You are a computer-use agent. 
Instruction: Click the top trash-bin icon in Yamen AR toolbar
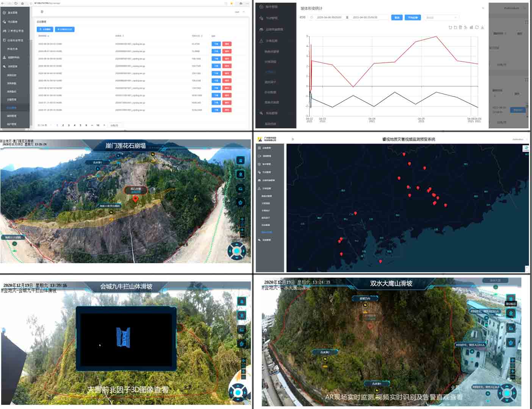(240, 161)
